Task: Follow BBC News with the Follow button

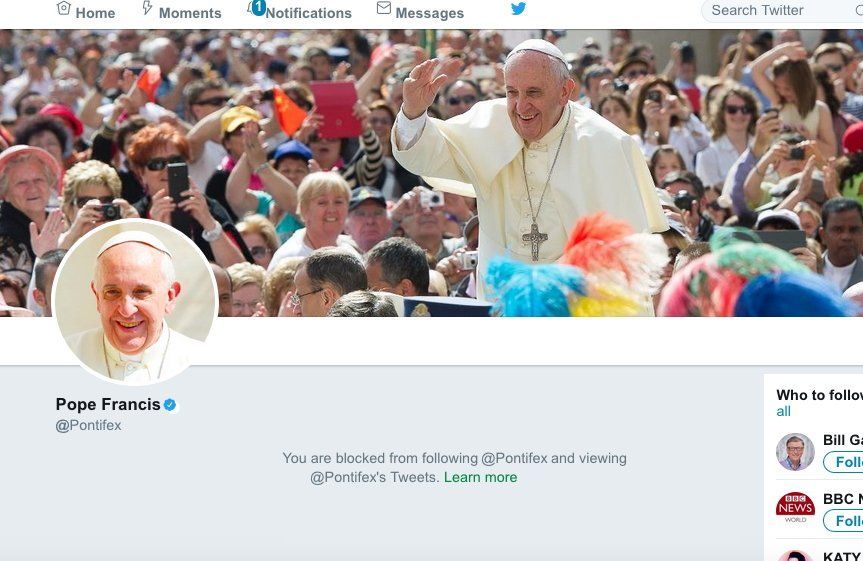Action: click(x=843, y=521)
